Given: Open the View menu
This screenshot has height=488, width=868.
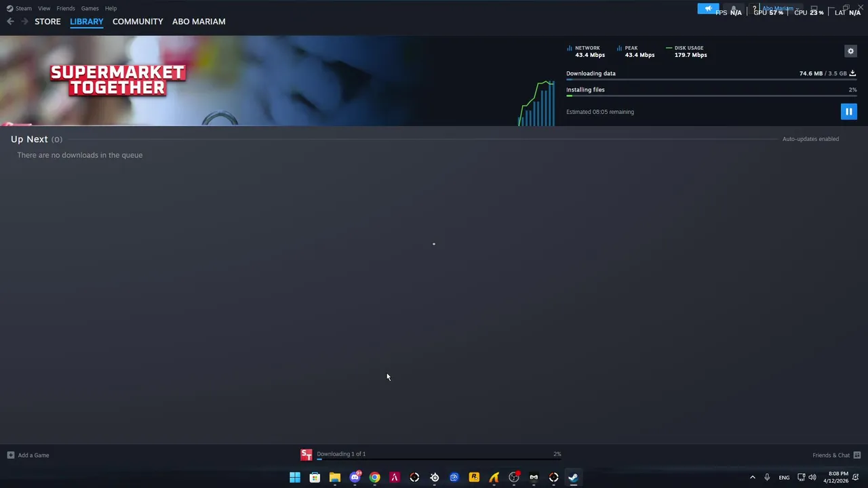Looking at the screenshot, I should coord(44,8).
